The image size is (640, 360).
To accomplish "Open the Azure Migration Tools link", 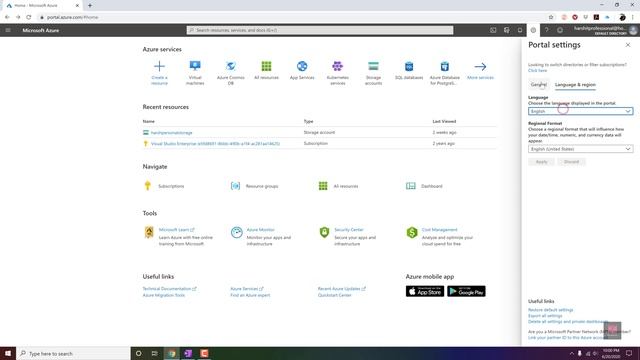I will click(163, 295).
